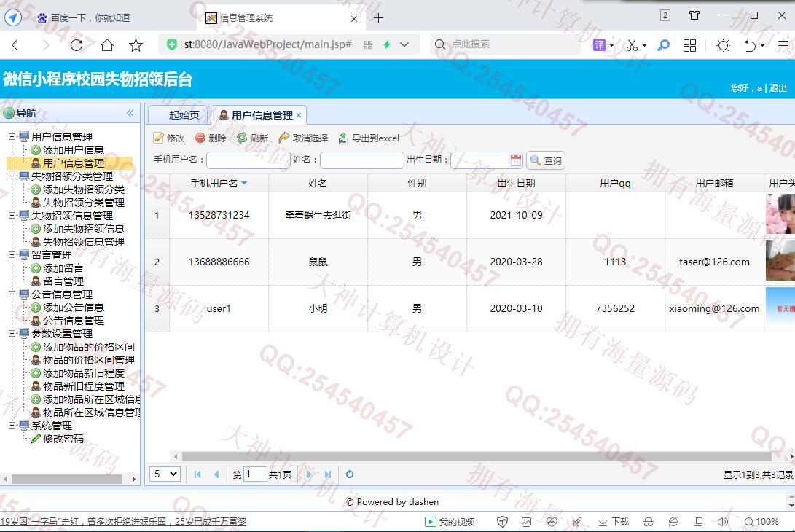The width and height of the screenshot is (795, 532).
Task: Click the 修改 edit pencil icon
Action: (159, 138)
